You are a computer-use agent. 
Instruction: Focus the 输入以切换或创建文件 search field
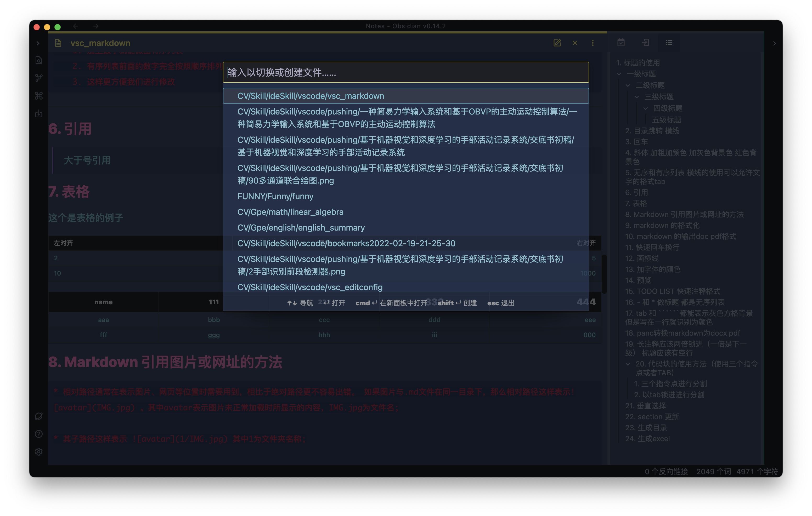pos(405,72)
